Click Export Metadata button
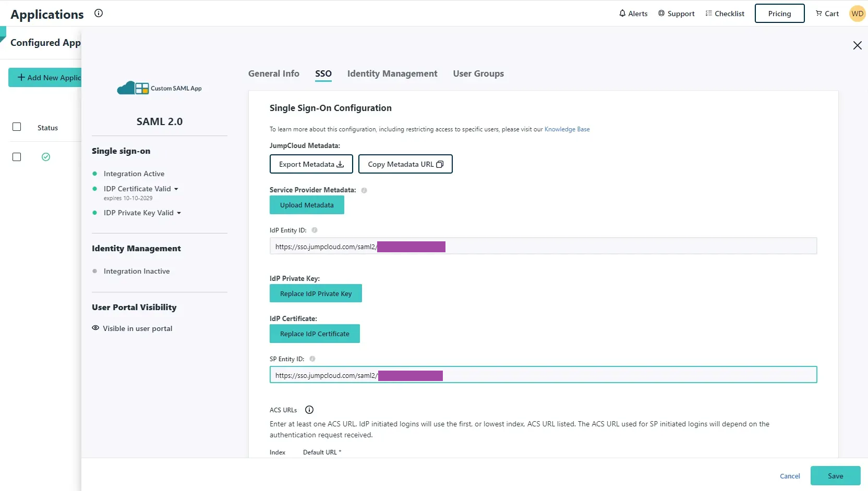The image size is (868, 491). pos(311,164)
